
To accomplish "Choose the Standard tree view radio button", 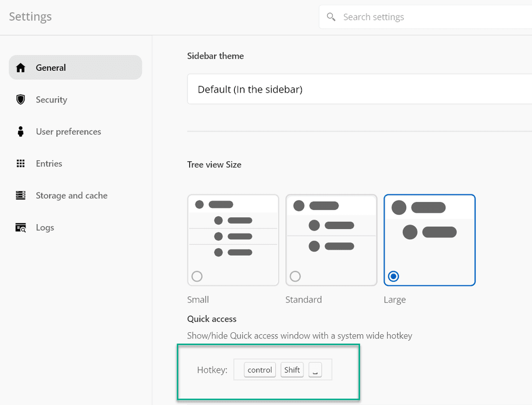I will pos(295,276).
